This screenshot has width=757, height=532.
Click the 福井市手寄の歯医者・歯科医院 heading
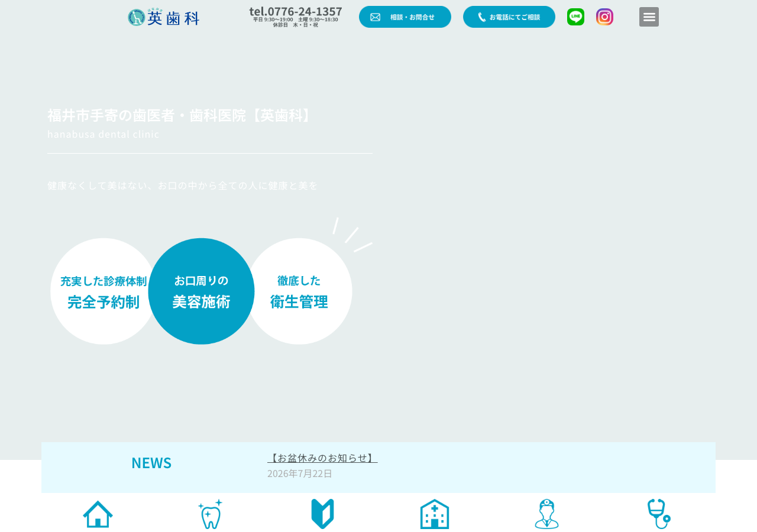(x=180, y=115)
